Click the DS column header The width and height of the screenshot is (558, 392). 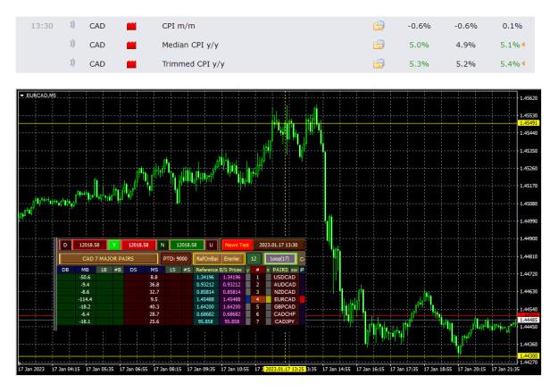133,270
